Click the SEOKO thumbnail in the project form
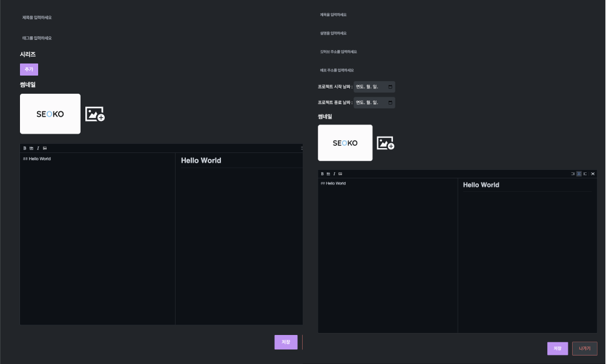The width and height of the screenshot is (606, 364). (345, 143)
